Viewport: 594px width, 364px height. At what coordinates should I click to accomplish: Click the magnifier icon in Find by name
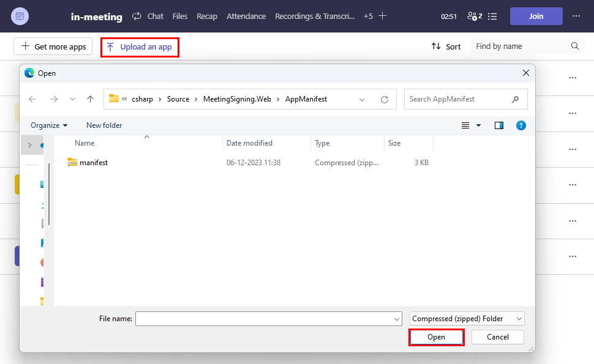(575, 46)
